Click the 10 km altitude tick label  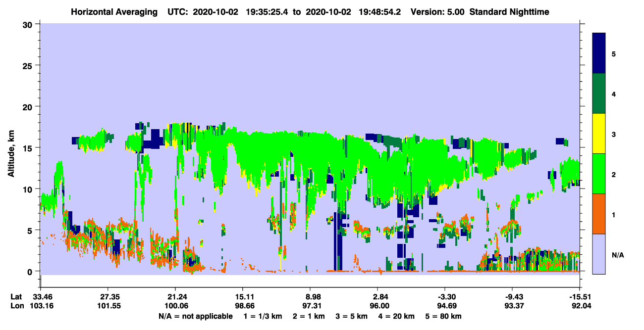click(28, 189)
